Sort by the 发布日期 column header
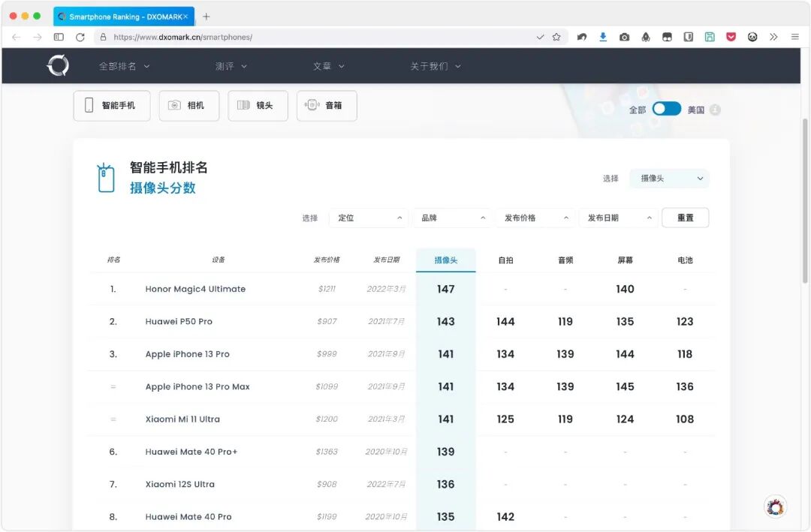This screenshot has width=811, height=532. tap(387, 260)
